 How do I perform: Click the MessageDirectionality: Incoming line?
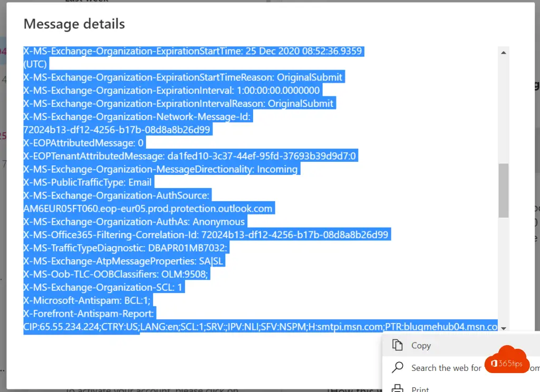[x=160, y=169]
